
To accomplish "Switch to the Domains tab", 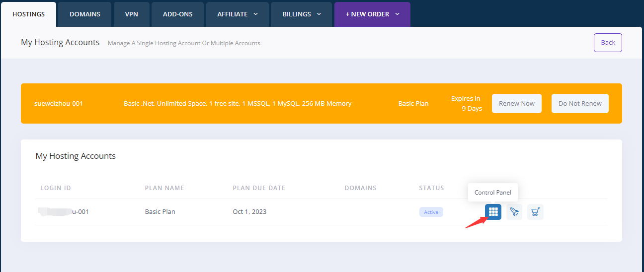I will point(85,14).
